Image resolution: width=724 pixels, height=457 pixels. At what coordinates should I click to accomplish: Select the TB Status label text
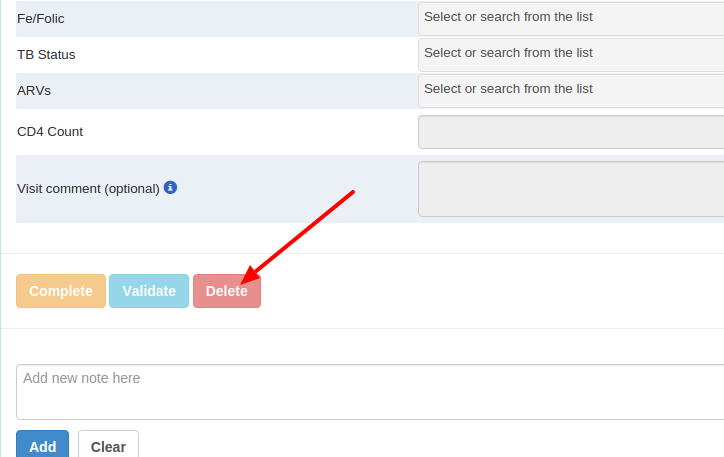click(x=46, y=54)
